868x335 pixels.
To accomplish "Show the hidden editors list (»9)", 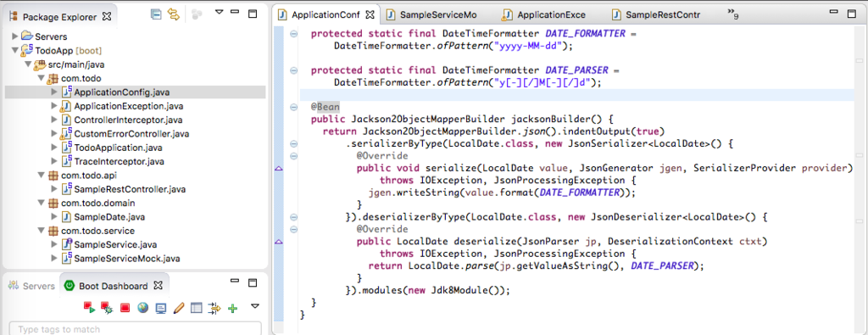I will (x=733, y=14).
